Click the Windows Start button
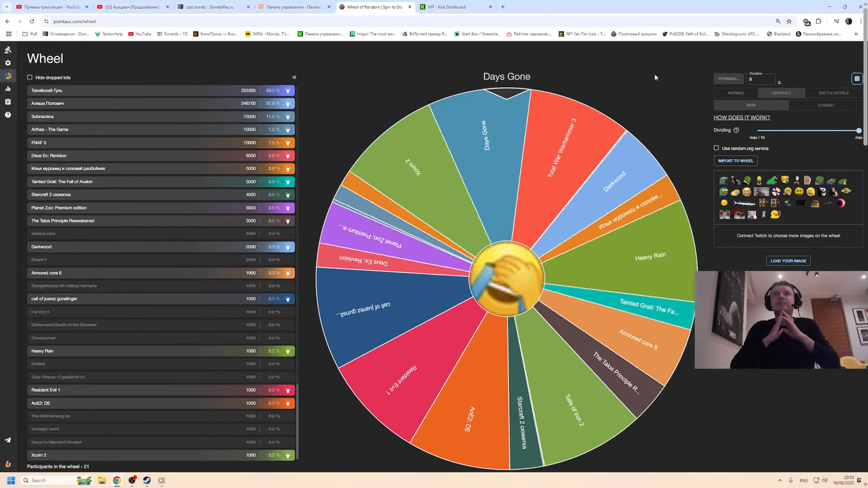Viewport: 868px width, 488px height. (11, 480)
